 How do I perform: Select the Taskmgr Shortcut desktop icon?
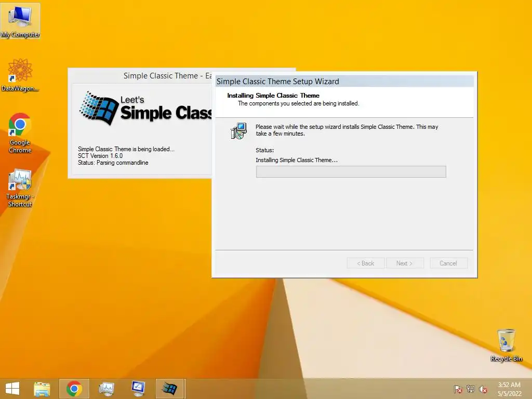(x=20, y=188)
